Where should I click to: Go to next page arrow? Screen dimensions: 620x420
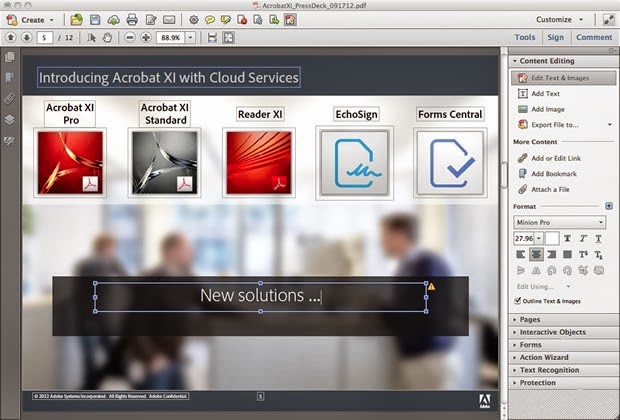(27, 37)
